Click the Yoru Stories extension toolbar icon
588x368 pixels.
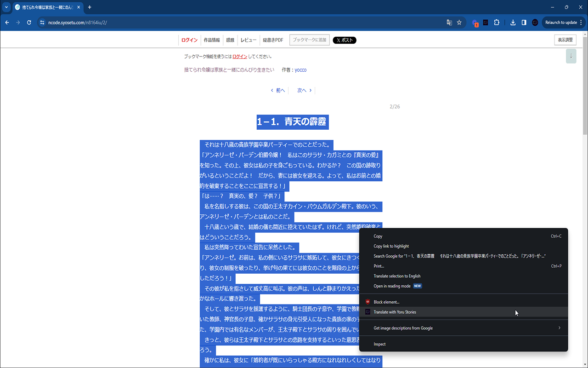486,23
